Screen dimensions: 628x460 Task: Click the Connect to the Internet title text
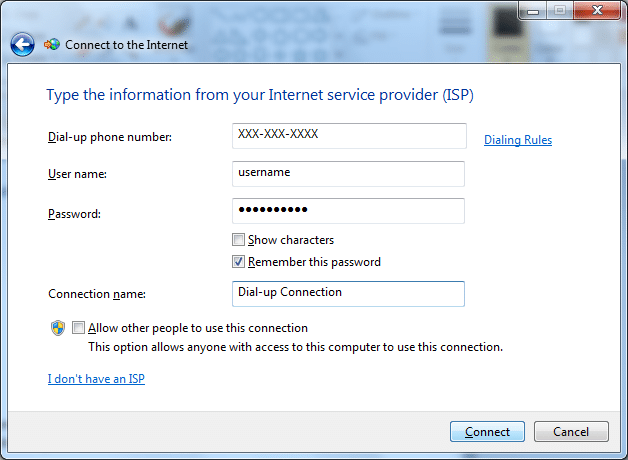point(127,45)
